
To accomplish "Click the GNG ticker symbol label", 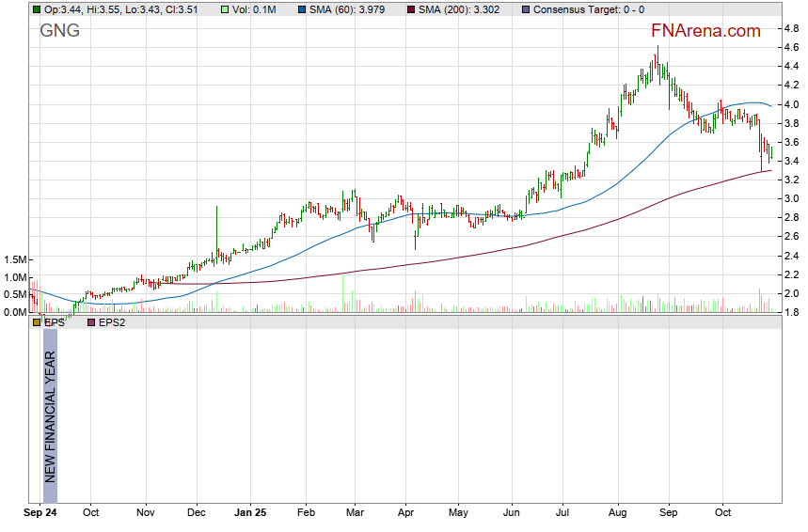I will click(x=59, y=31).
